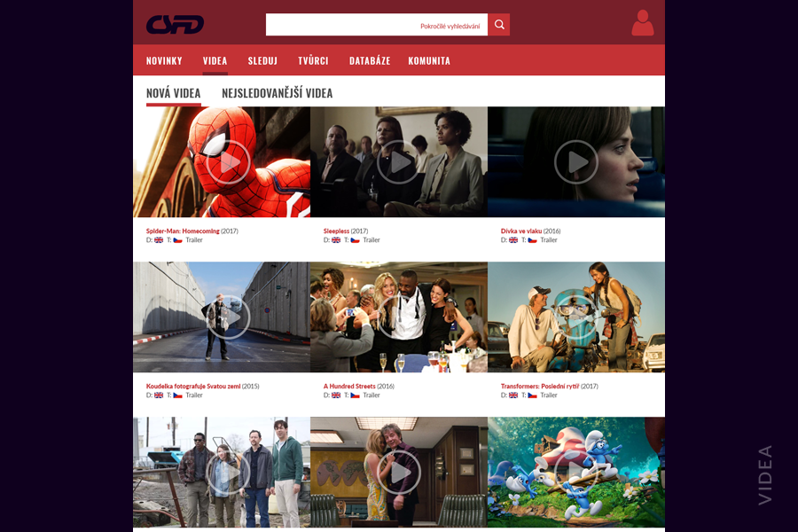Play the Sleepless trailer video
This screenshot has width=798, height=532.
tap(398, 162)
